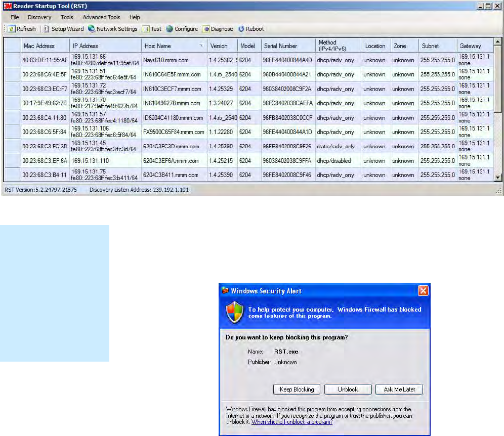
Task: Click the scroll up arrow of the reader list
Action: (x=497, y=41)
